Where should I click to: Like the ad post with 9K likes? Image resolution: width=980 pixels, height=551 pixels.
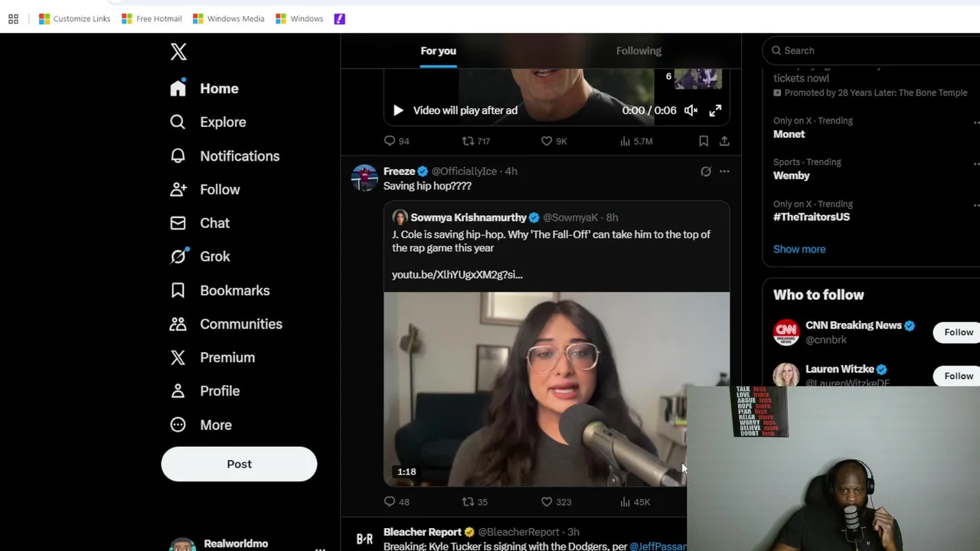pyautogui.click(x=554, y=141)
